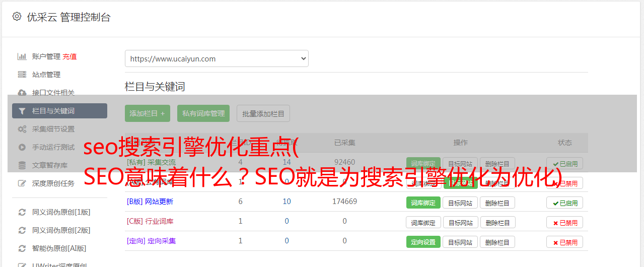Click the funnel icon for 栏目与关键词

22,111
